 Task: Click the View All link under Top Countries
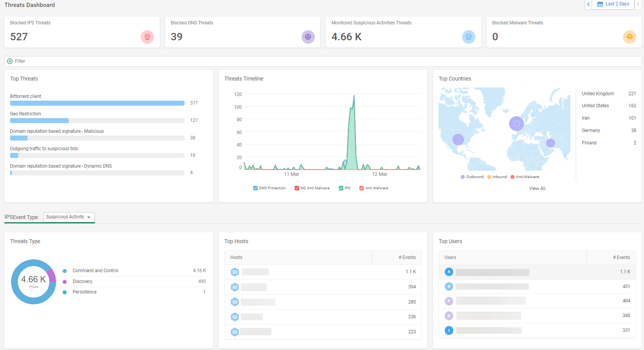tap(537, 189)
